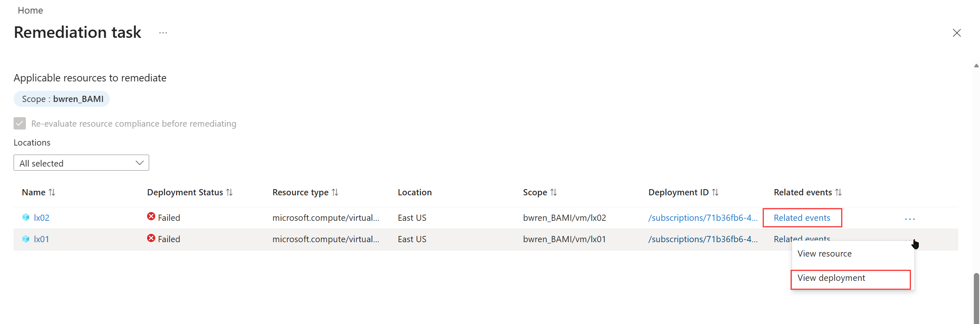This screenshot has height=324, width=980.
Task: Sort by Deployment Status arrows icon
Action: tap(230, 192)
